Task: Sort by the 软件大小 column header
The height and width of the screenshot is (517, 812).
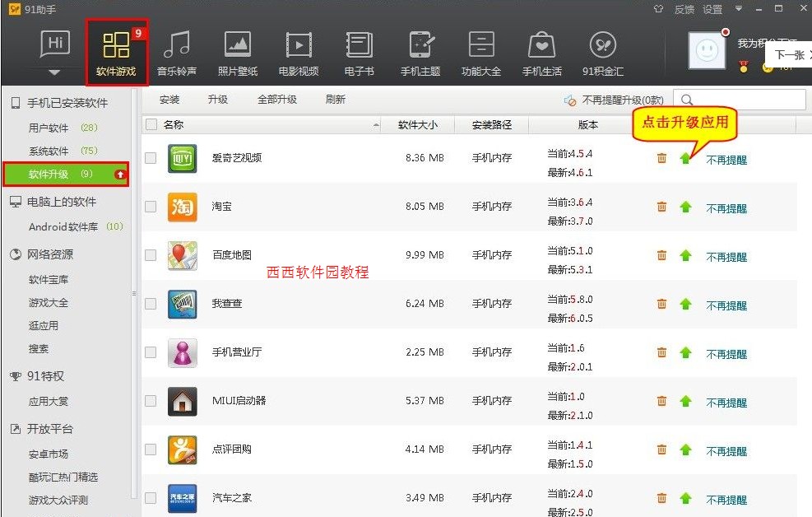Action: 417,125
